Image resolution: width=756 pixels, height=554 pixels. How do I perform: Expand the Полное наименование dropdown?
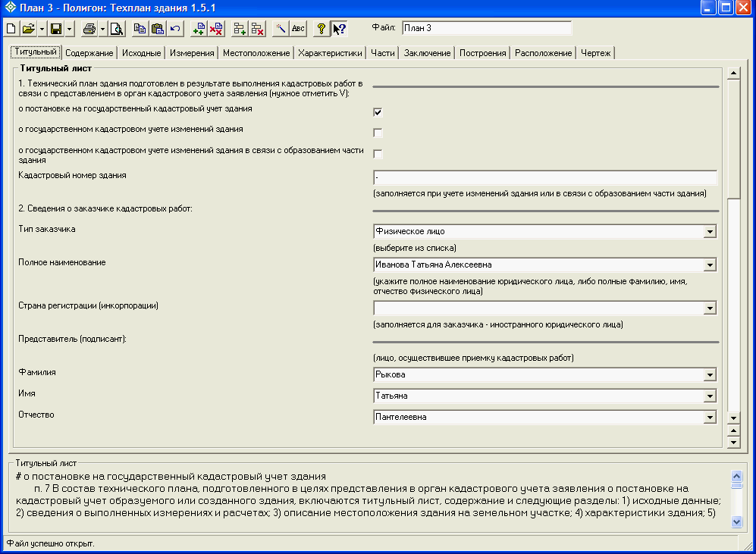710,265
